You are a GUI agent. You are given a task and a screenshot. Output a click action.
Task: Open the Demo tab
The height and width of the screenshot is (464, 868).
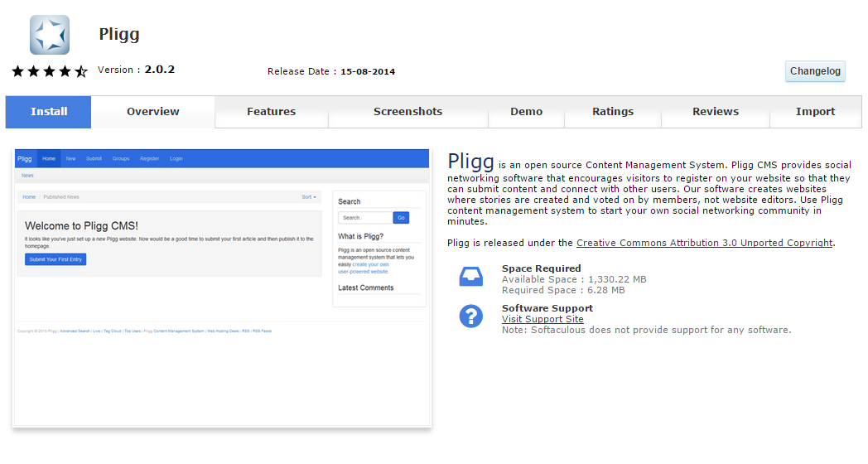tap(526, 112)
